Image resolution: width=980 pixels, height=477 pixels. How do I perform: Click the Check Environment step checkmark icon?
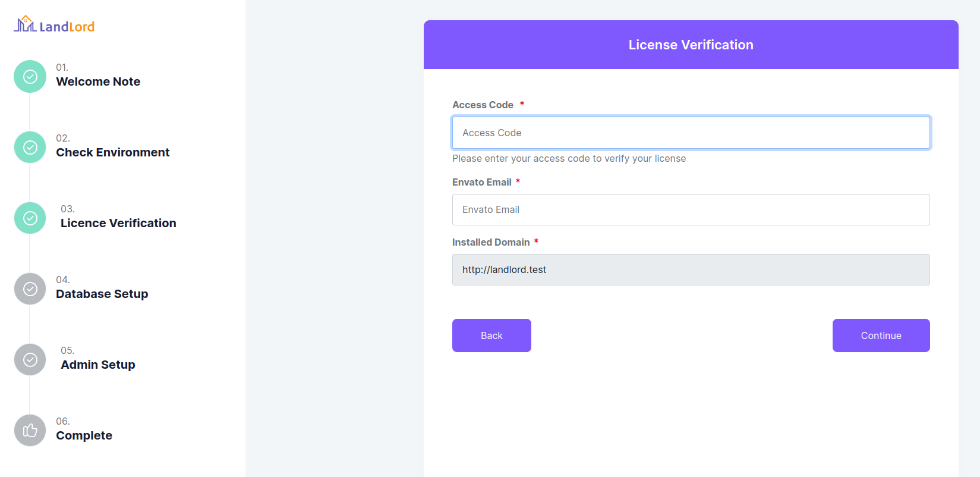coord(30,148)
